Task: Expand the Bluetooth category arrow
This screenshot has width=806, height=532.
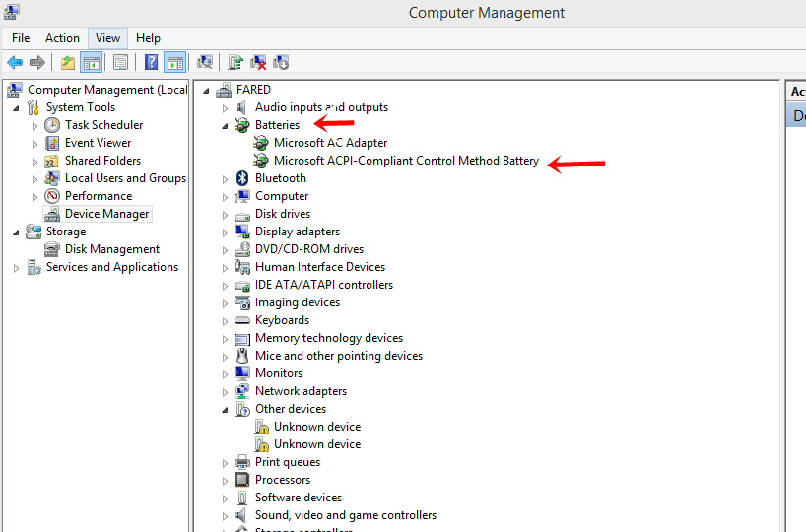Action: (x=225, y=179)
